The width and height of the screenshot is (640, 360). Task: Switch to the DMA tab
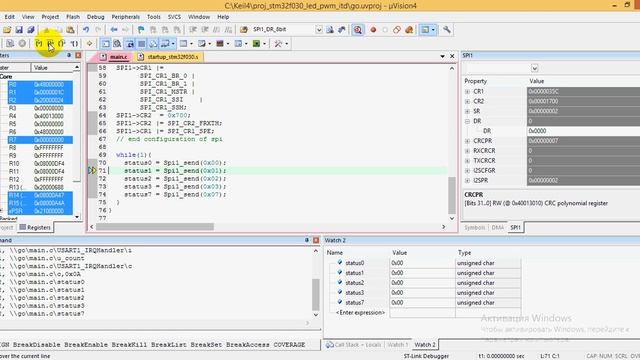point(498,227)
